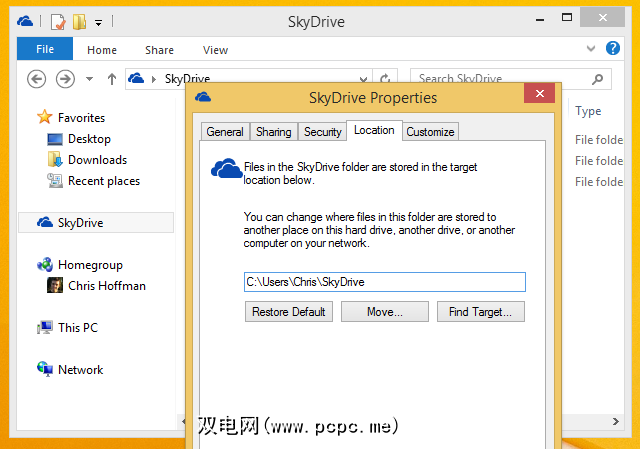Switch to the Security tab in Properties
Viewport: 640px width, 449px height.
pos(322,132)
